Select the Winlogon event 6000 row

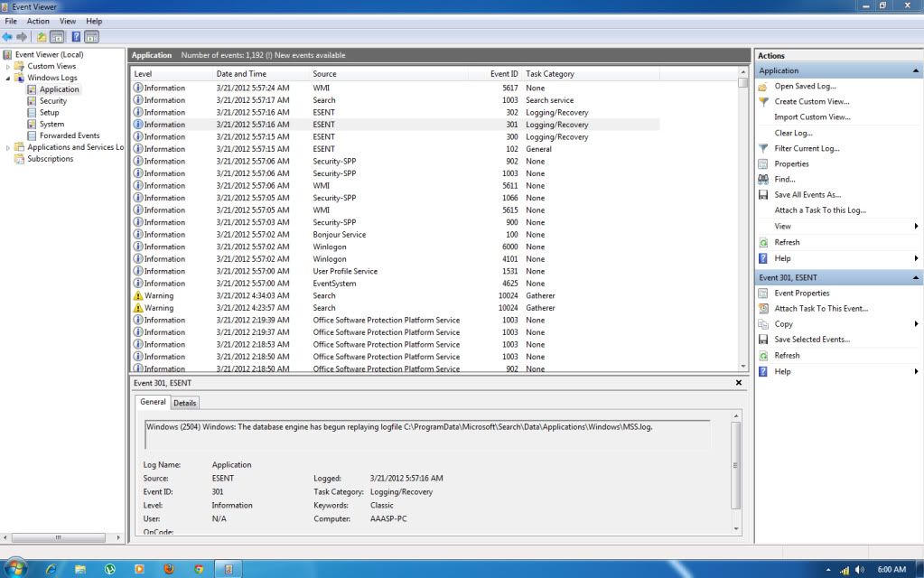(395, 247)
